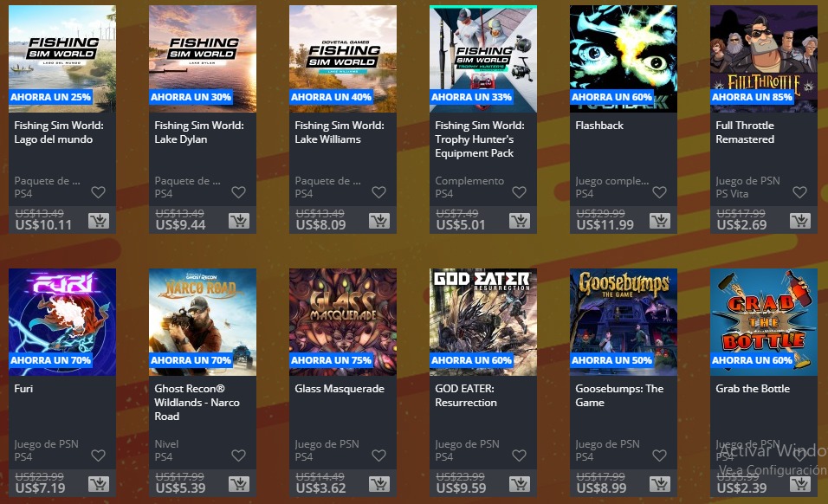Open the Goosebumps: The Game title link
This screenshot has height=504, width=828.
(x=619, y=395)
